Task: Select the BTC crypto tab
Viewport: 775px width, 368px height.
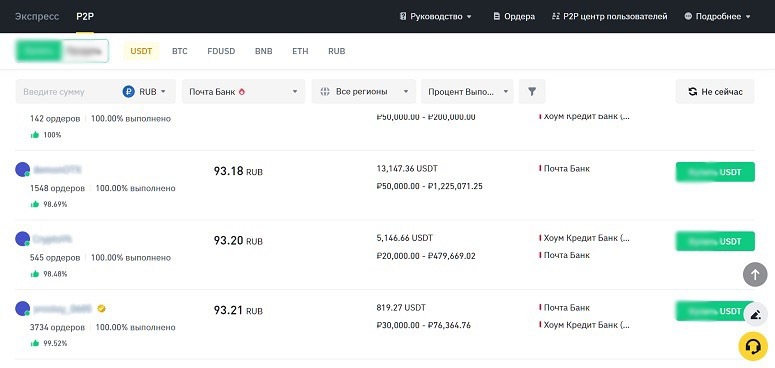Action: click(x=179, y=51)
